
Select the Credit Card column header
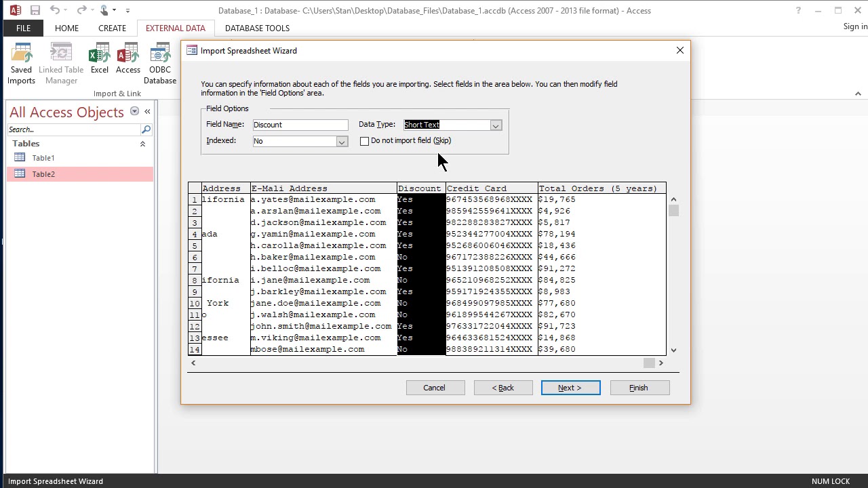click(x=492, y=188)
